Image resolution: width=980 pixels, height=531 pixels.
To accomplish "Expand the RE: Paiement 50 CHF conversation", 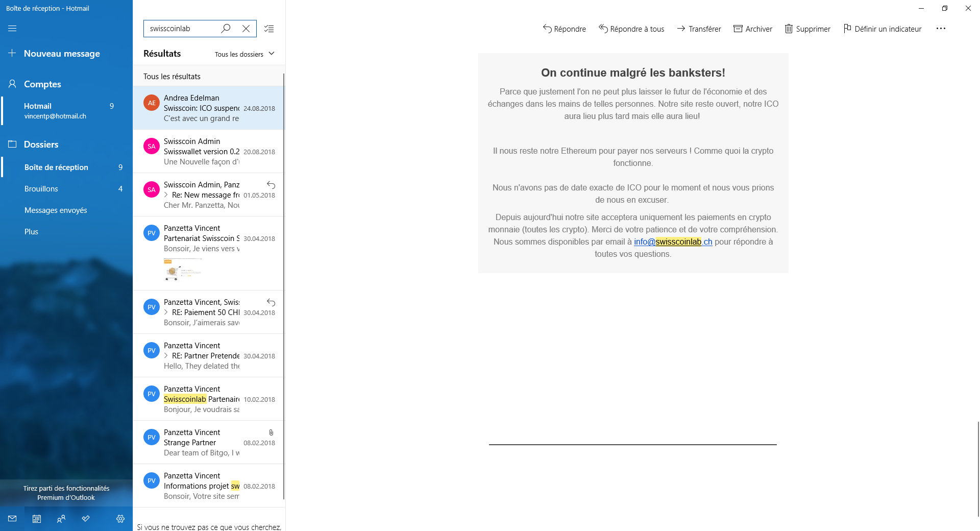I will coord(166,312).
